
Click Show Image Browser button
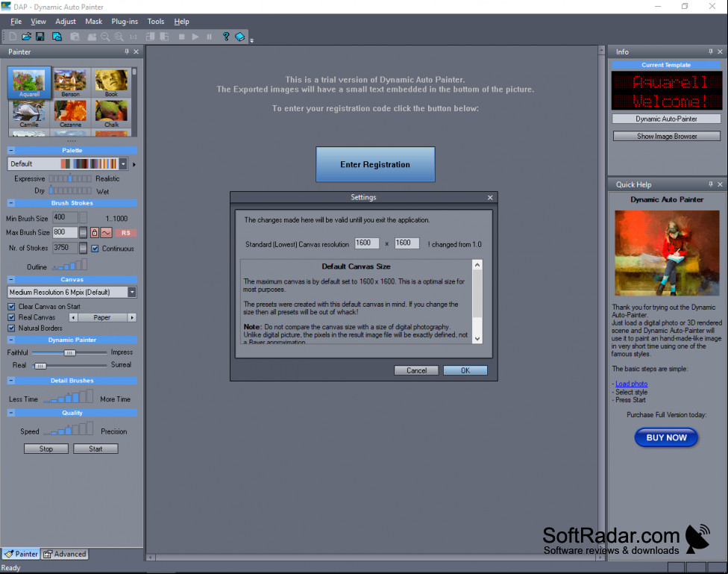tap(667, 136)
